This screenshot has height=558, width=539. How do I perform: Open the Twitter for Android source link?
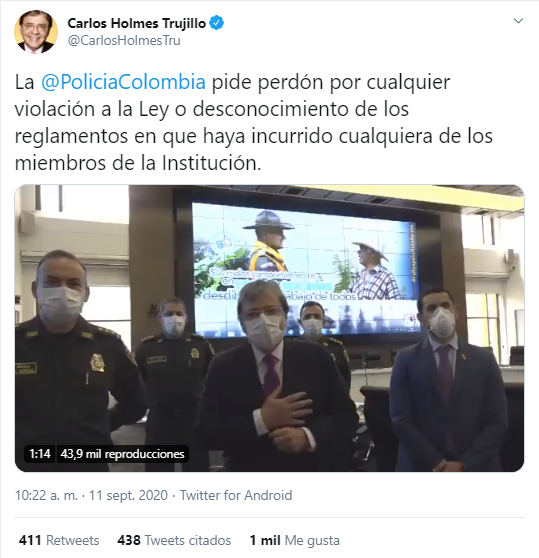pos(236,495)
